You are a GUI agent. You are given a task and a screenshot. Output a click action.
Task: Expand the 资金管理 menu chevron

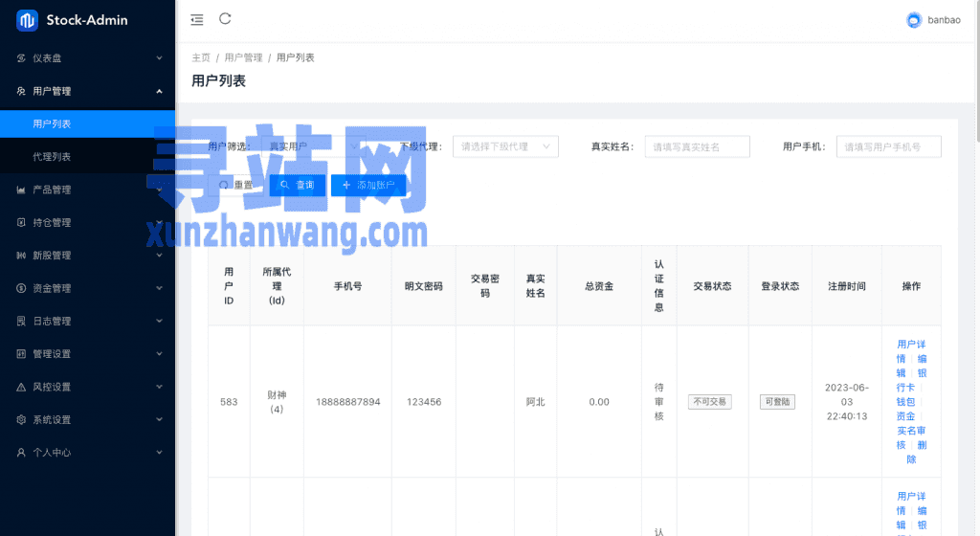tap(160, 288)
